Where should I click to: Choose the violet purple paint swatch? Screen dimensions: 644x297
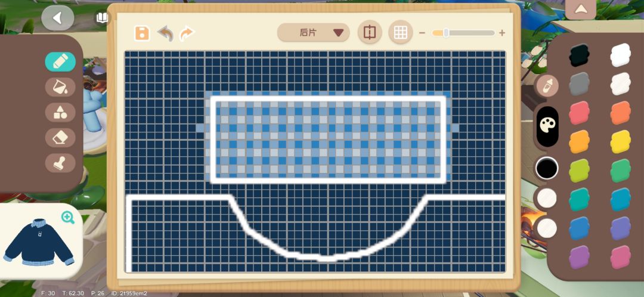click(620, 228)
